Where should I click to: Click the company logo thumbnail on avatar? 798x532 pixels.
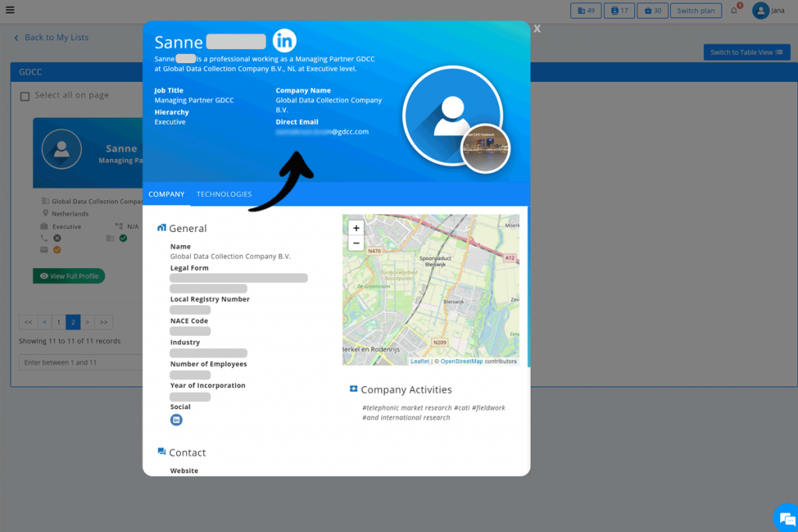click(486, 148)
